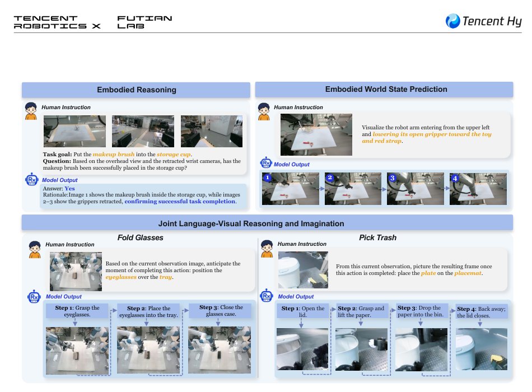The width and height of the screenshot is (532, 392).
Task: Click the highlighted 'eyeglasses' word in Fold Glasses instruction
Action: [x=121, y=277]
